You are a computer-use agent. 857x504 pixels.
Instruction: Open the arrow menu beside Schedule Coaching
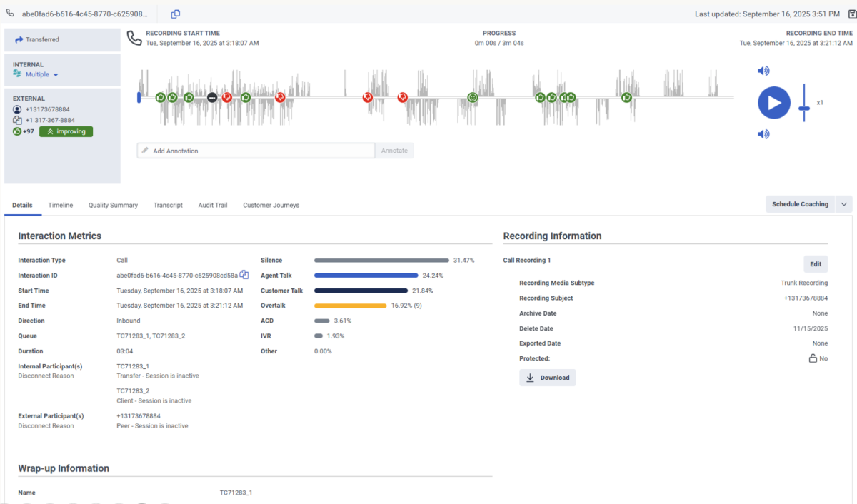point(843,204)
